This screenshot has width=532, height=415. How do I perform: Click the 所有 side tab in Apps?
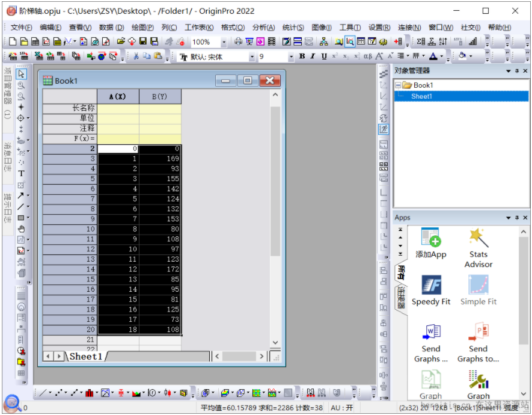point(401,272)
